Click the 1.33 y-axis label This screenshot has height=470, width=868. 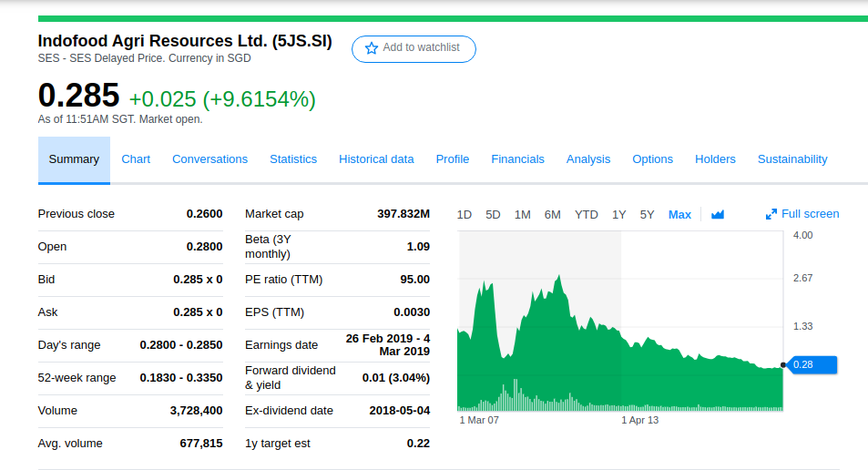(802, 326)
